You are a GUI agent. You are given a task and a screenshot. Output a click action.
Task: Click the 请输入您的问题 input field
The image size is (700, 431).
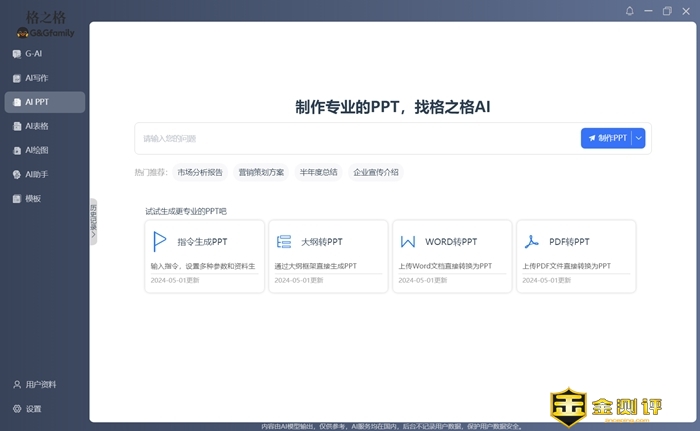pos(355,138)
